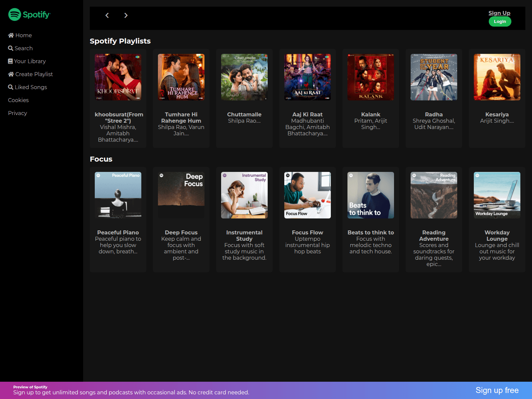The width and height of the screenshot is (532, 399).
Task: Click the green Login button
Action: 500,22
